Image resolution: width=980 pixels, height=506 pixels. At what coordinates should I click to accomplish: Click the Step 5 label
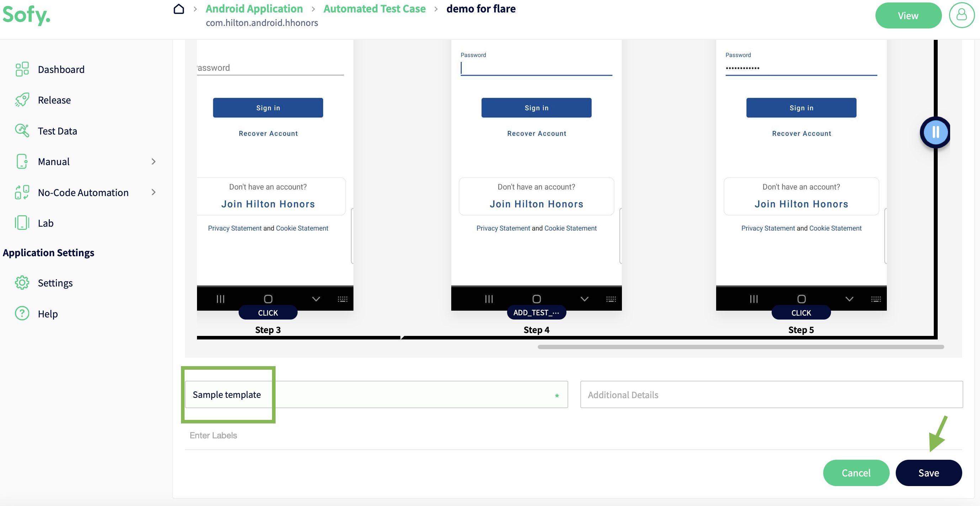click(x=801, y=330)
